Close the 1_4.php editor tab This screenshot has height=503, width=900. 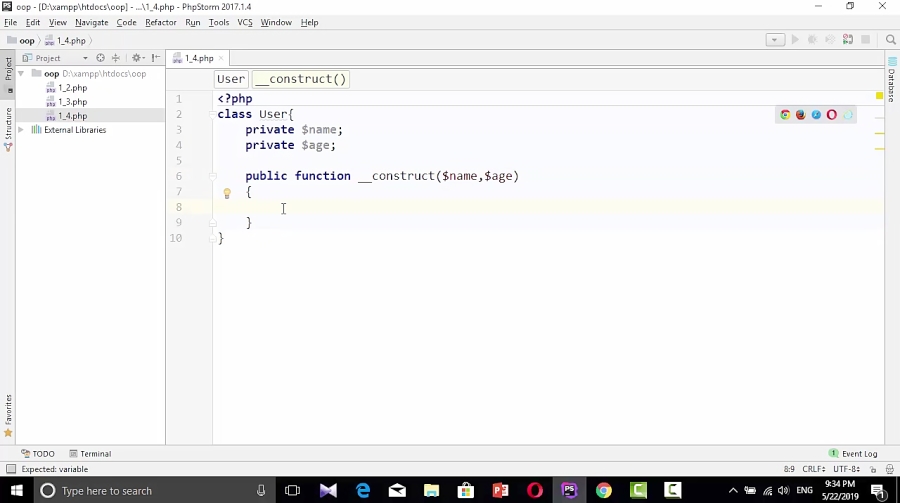pyautogui.click(x=220, y=58)
